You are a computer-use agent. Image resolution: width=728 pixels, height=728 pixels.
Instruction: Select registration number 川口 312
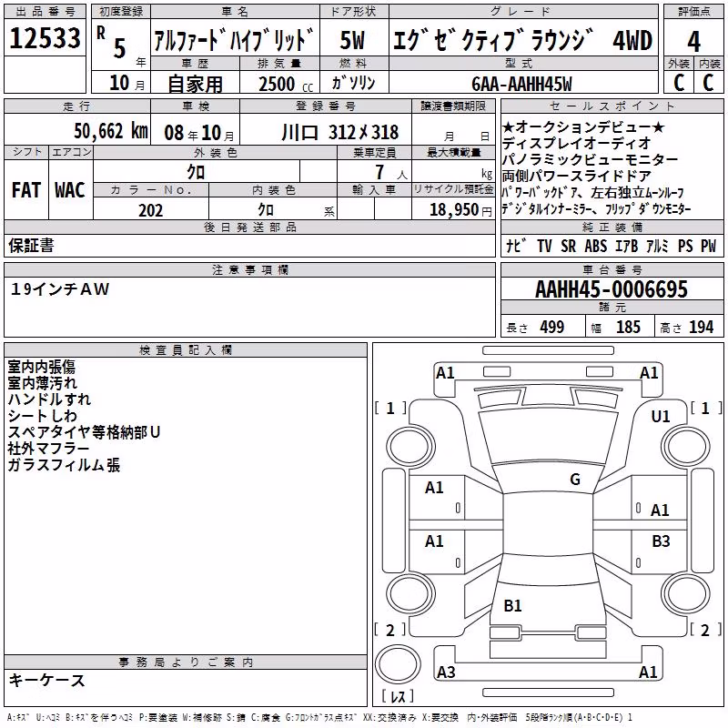340,132
